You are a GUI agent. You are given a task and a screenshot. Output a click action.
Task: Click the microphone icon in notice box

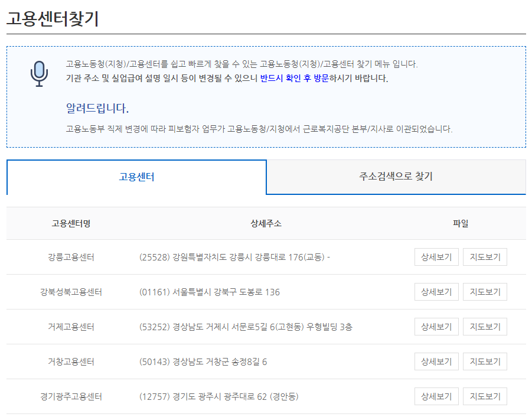(x=39, y=74)
